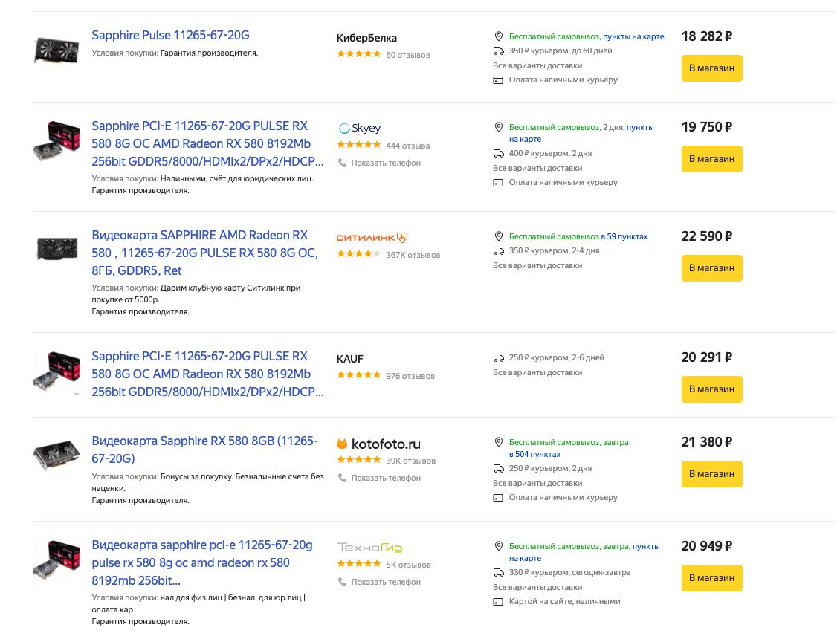Open the КиберБелка shop name
Image resolution: width=840 pixels, height=639 pixels.
pyautogui.click(x=366, y=38)
